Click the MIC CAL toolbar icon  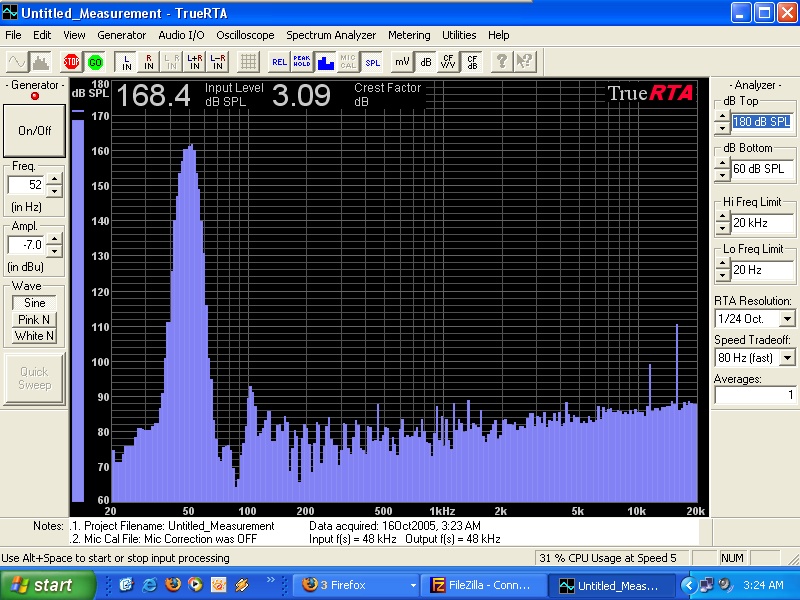pos(348,62)
